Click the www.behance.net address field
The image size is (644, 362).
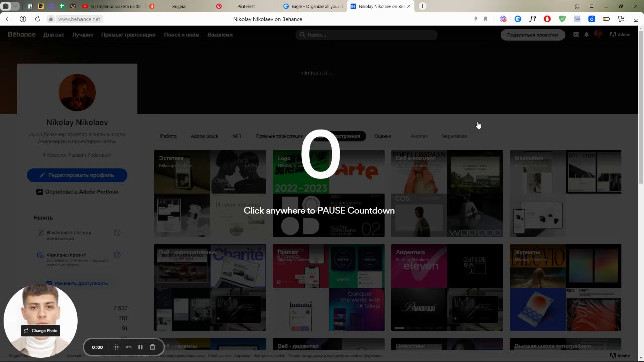[x=79, y=19]
